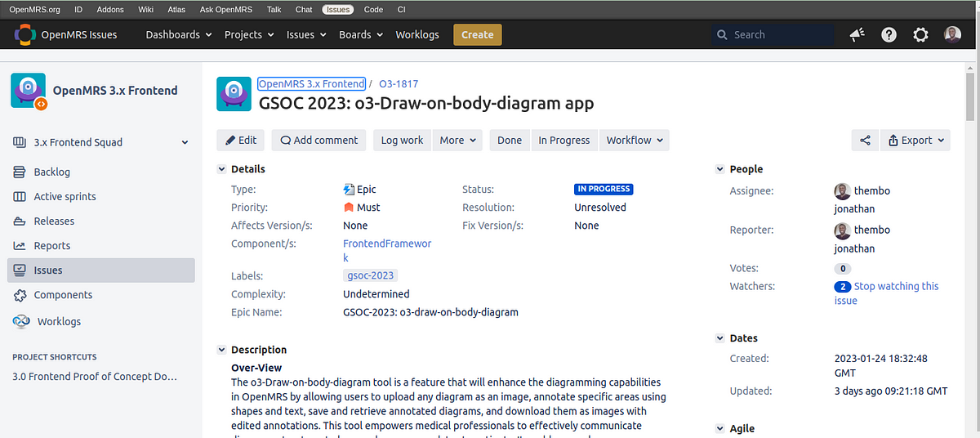Open Ask OpenMRS in top bar

(x=228, y=10)
